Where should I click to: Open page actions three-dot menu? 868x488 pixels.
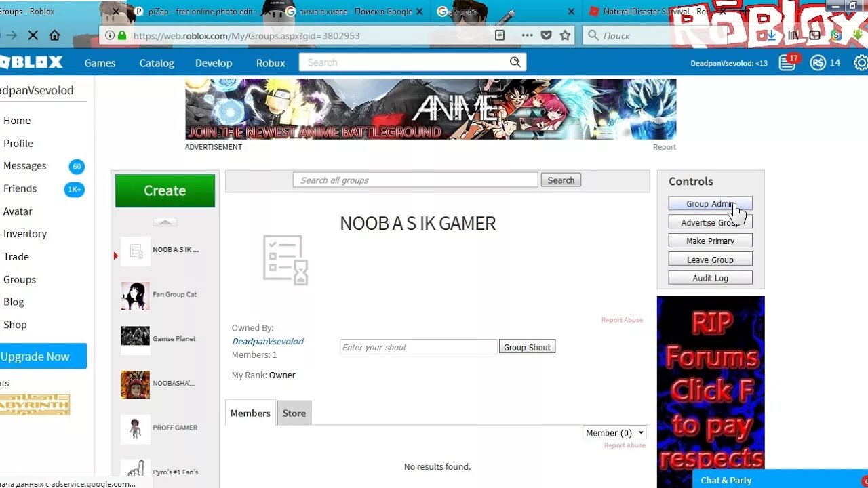click(x=527, y=35)
